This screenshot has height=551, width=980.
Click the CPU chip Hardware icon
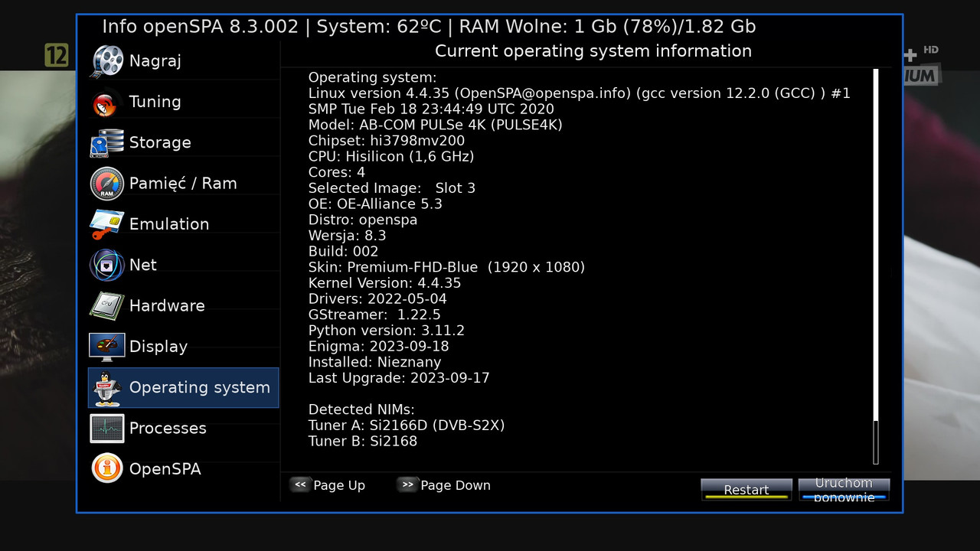tap(106, 305)
